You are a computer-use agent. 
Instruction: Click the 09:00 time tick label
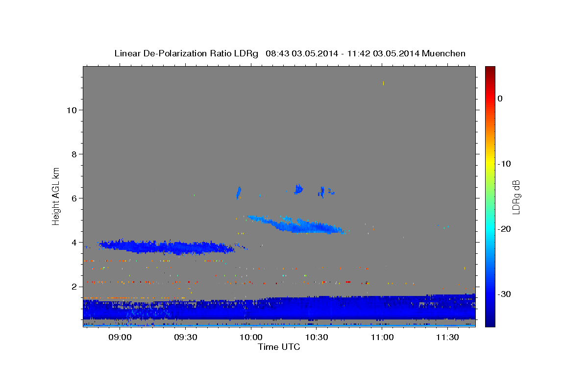[120, 337]
